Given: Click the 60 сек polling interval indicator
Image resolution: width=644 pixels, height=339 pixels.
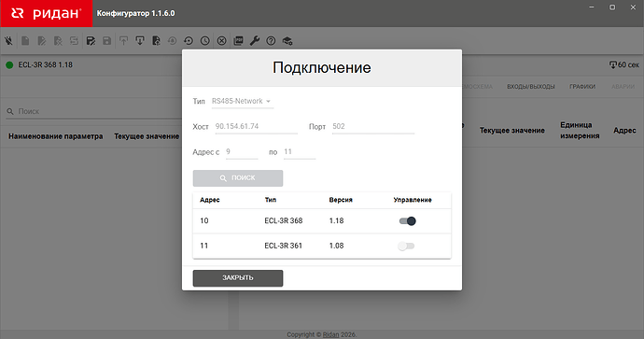Looking at the screenshot, I should click(624, 65).
